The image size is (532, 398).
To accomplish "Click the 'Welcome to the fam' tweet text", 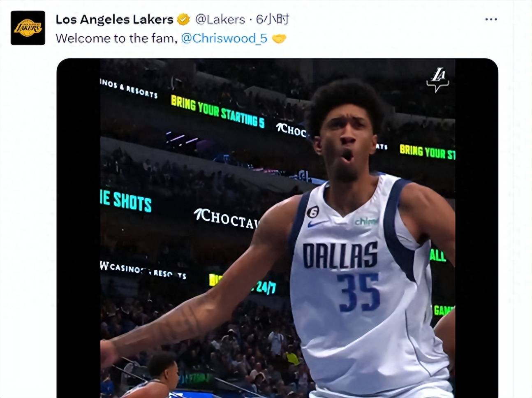I will (x=117, y=38).
